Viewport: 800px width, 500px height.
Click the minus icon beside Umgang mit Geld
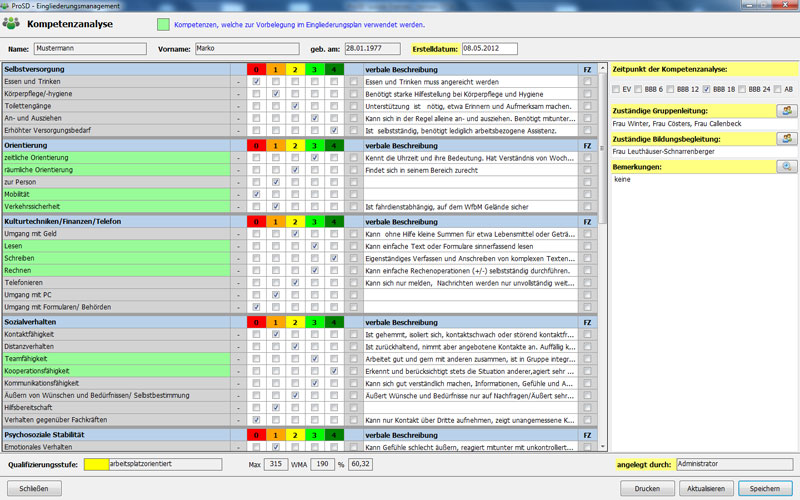(238, 233)
